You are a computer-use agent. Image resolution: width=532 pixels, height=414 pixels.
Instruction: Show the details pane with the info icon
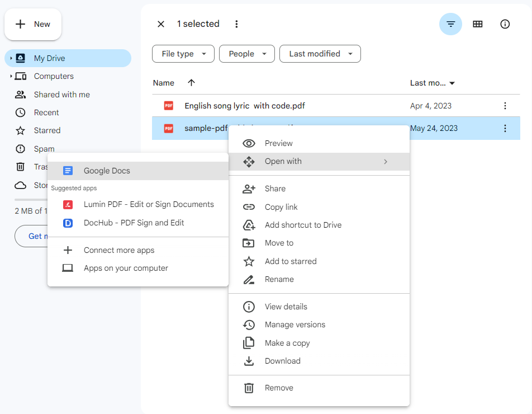(505, 24)
